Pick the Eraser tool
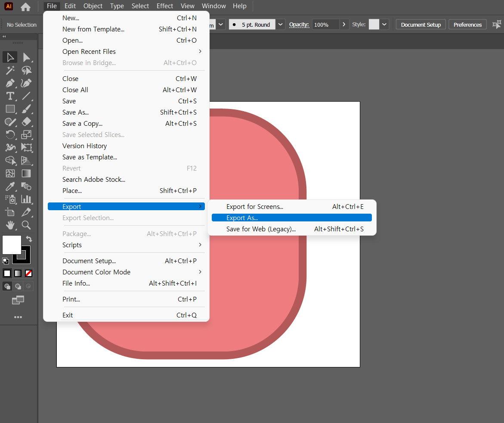 tap(26, 121)
